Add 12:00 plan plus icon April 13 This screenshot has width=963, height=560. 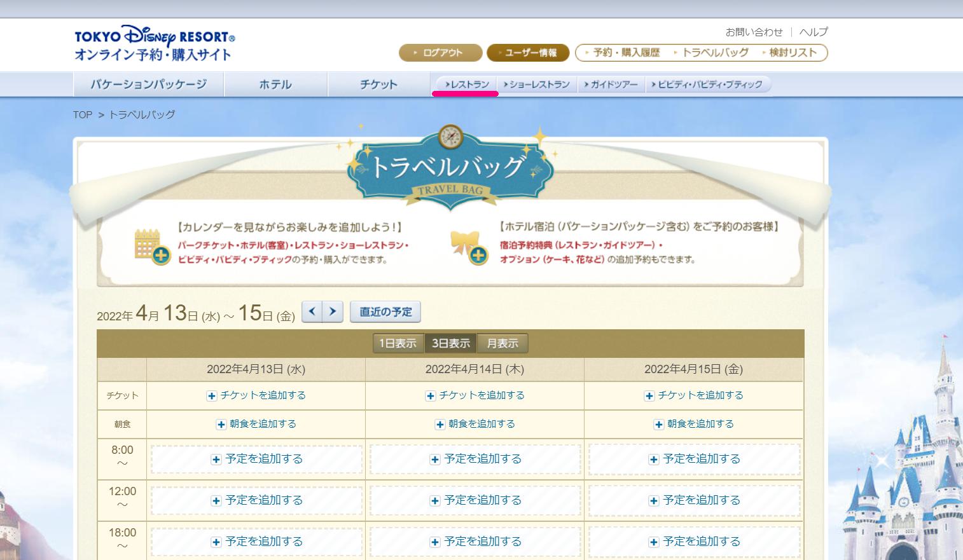(216, 501)
